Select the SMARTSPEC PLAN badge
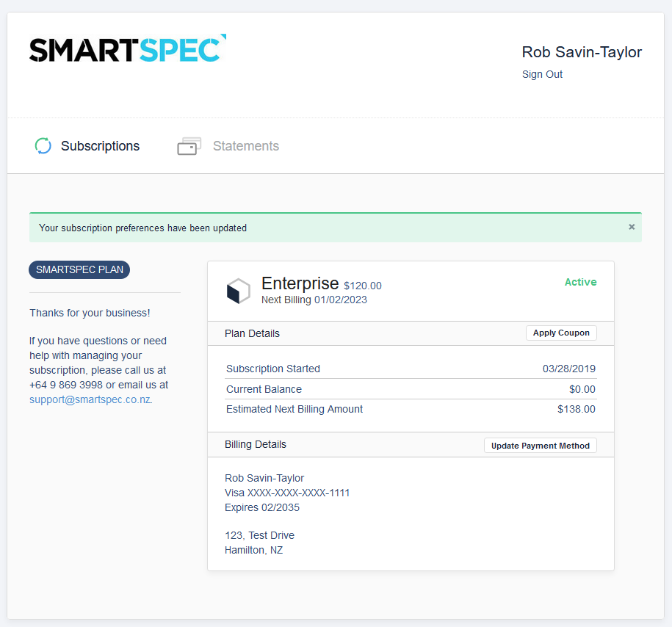Screen dimensions: 672x627 pos(79,270)
